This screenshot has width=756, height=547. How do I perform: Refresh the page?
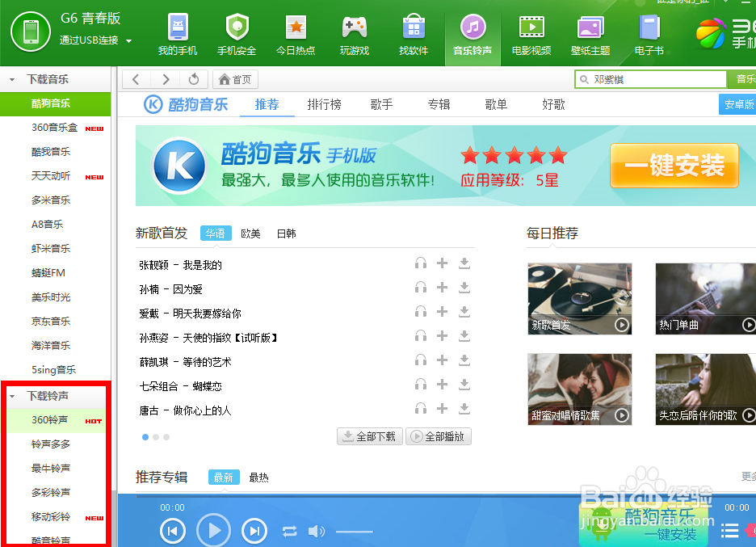(x=194, y=80)
